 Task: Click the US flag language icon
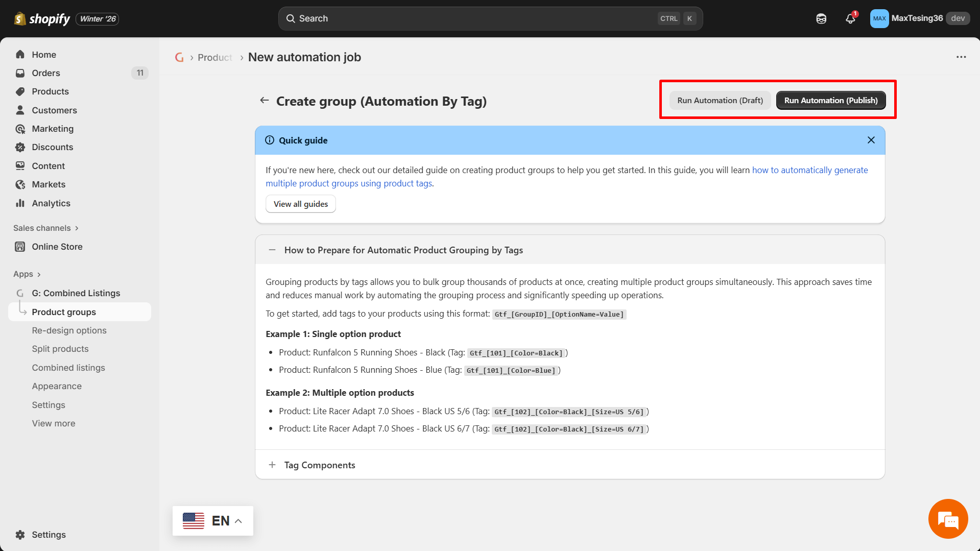pos(194,521)
